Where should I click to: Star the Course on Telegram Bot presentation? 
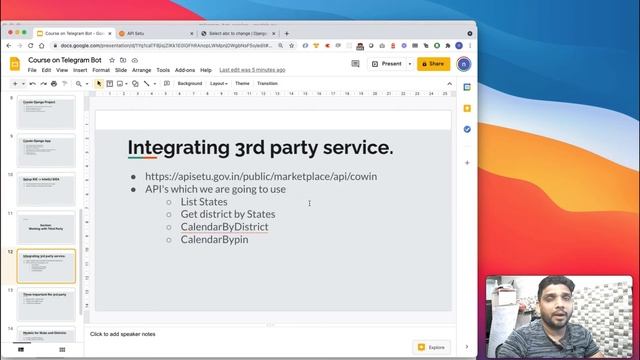coord(112,60)
